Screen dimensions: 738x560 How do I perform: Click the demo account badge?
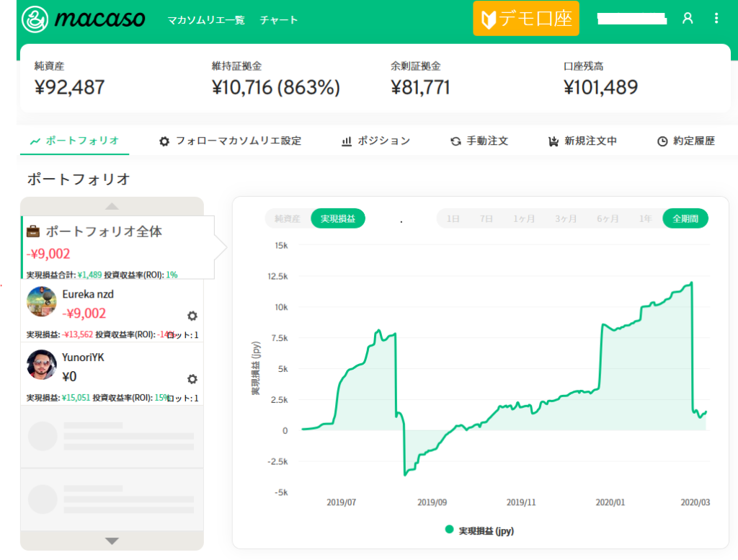pyautogui.click(x=526, y=19)
